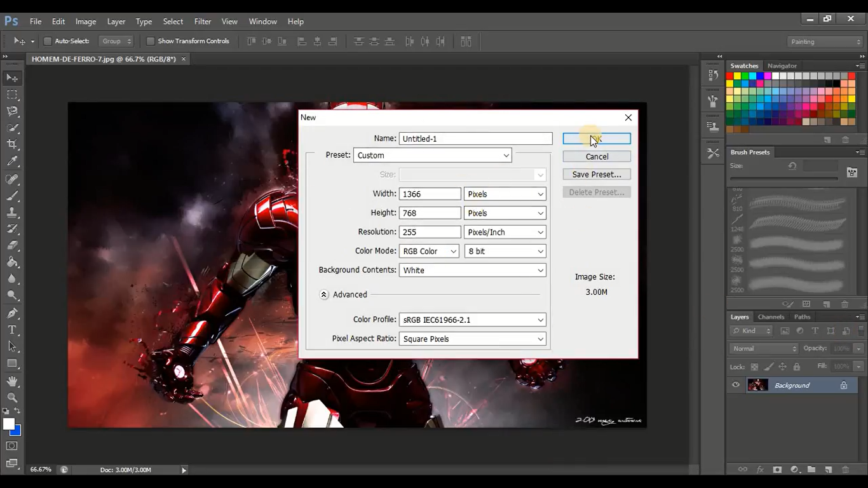
Task: Click the Width input field
Action: (430, 194)
